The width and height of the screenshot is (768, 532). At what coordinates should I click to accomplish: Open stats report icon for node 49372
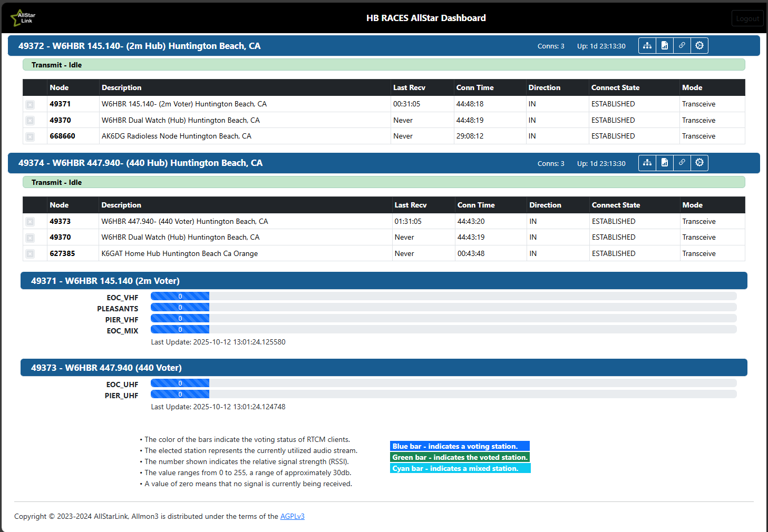pyautogui.click(x=665, y=46)
